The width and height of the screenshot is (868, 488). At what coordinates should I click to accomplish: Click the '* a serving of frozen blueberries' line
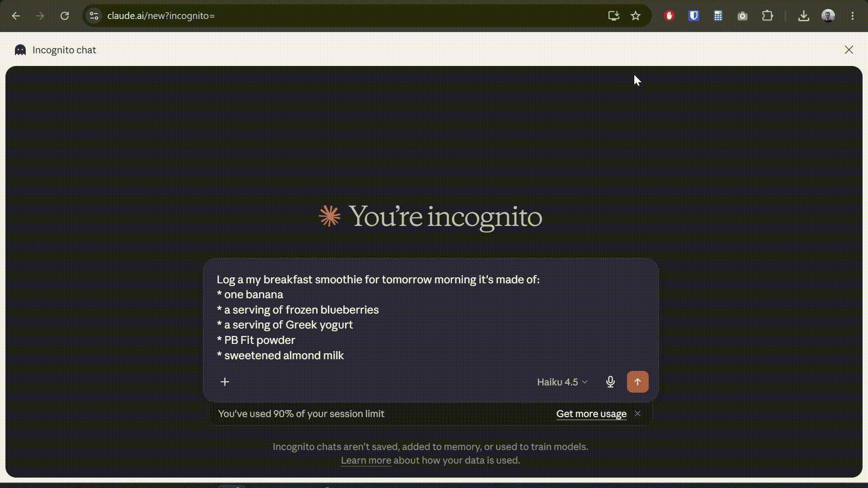tap(298, 310)
